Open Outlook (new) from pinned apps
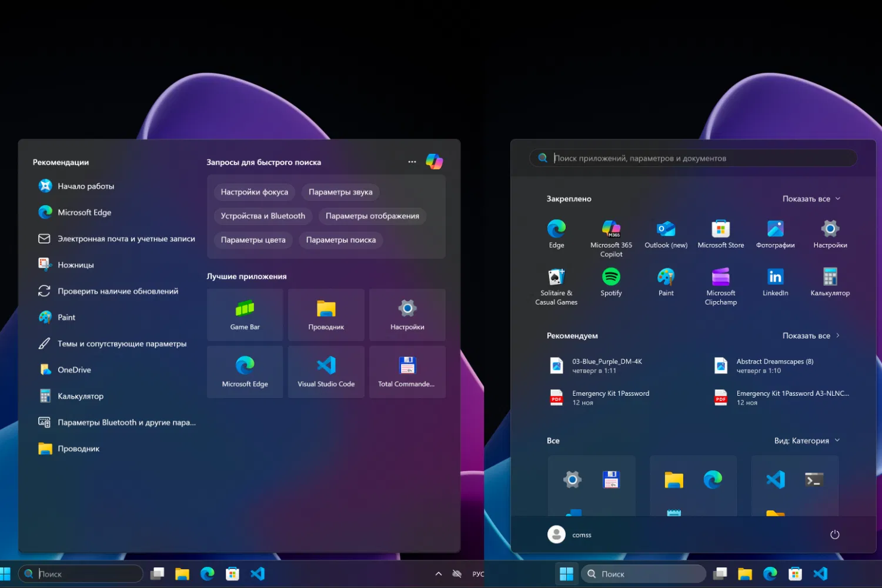Image resolution: width=882 pixels, height=588 pixels. tap(666, 233)
